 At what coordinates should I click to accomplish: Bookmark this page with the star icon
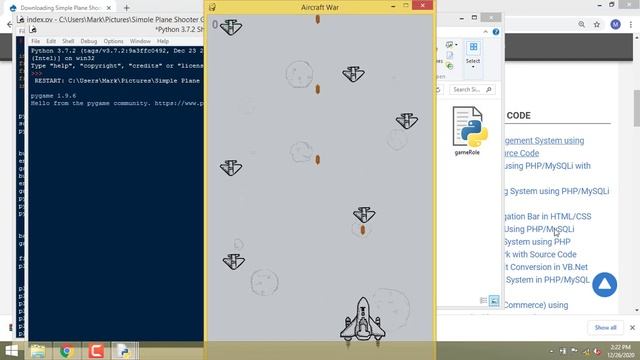[597, 24]
